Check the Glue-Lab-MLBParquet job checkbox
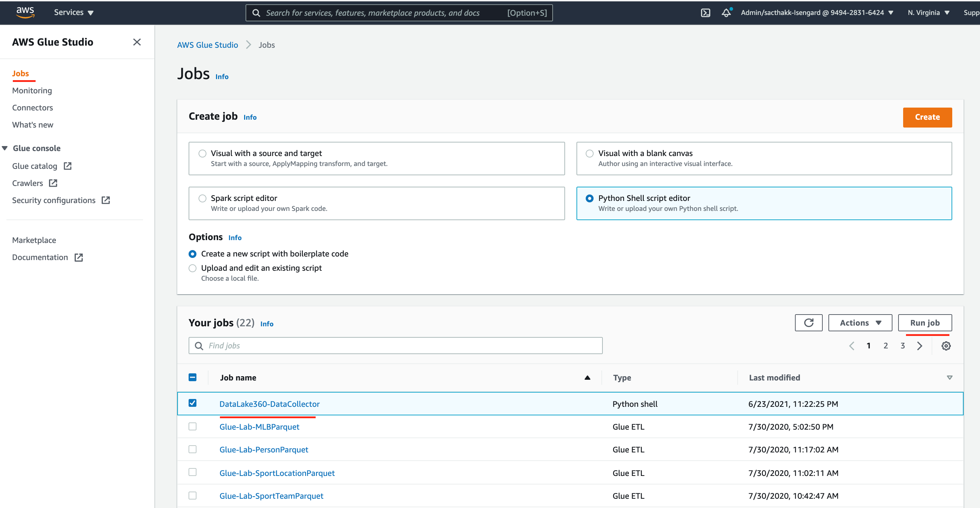Screen dimensions: 980x508 point(193,426)
